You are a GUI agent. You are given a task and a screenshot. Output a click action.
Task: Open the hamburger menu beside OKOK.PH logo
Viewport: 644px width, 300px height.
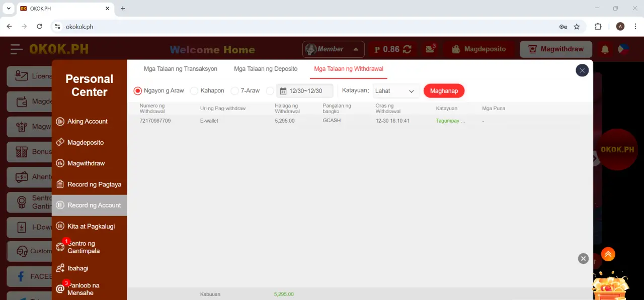17,49
